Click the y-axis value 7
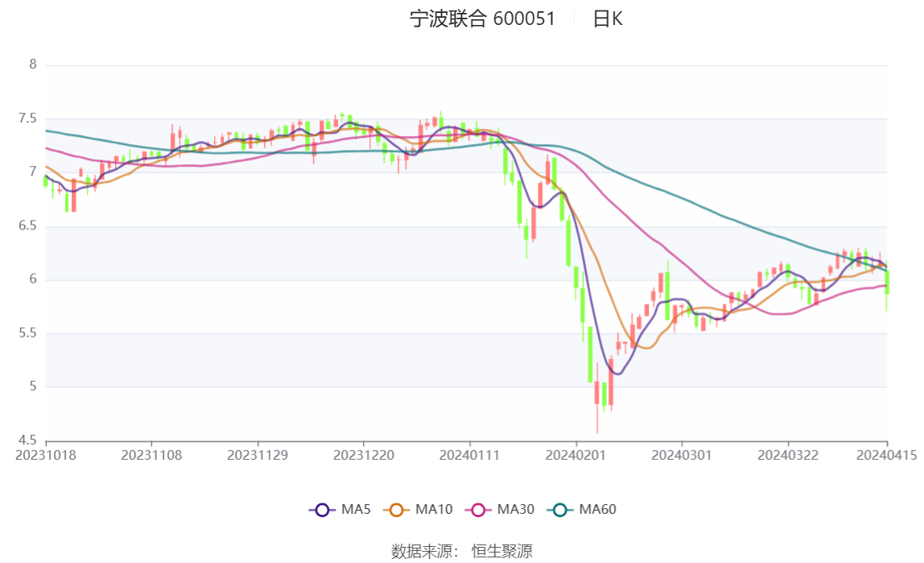This screenshot has height=563, width=924. (33, 172)
